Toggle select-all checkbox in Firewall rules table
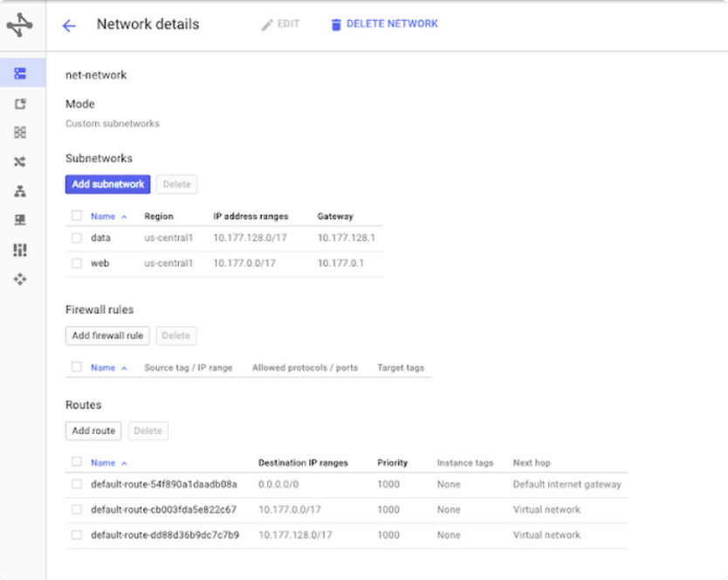 [77, 367]
